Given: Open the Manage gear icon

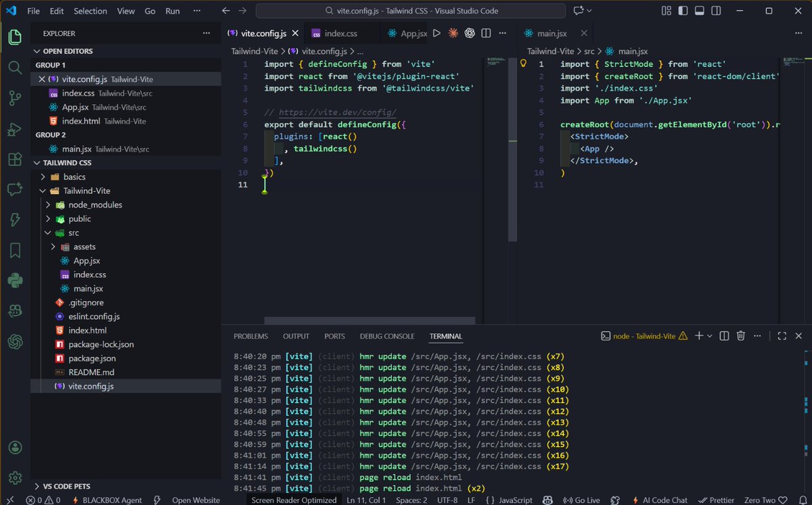Looking at the screenshot, I should tap(15, 478).
